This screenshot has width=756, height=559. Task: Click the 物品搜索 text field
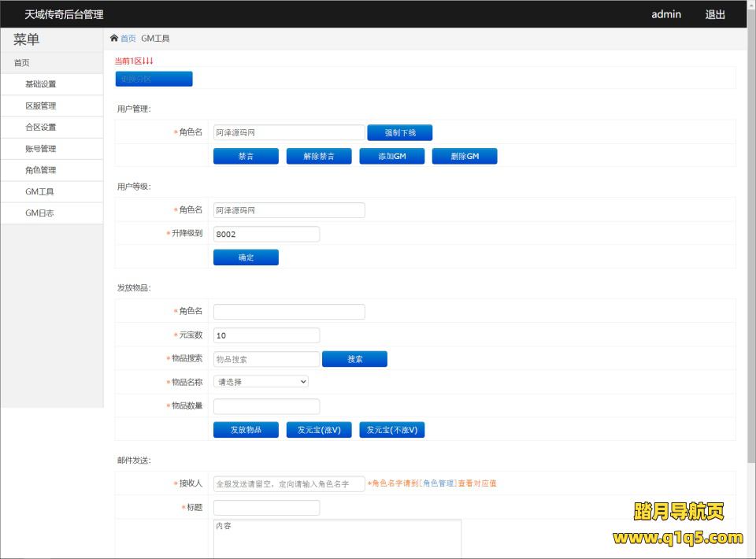click(x=266, y=359)
